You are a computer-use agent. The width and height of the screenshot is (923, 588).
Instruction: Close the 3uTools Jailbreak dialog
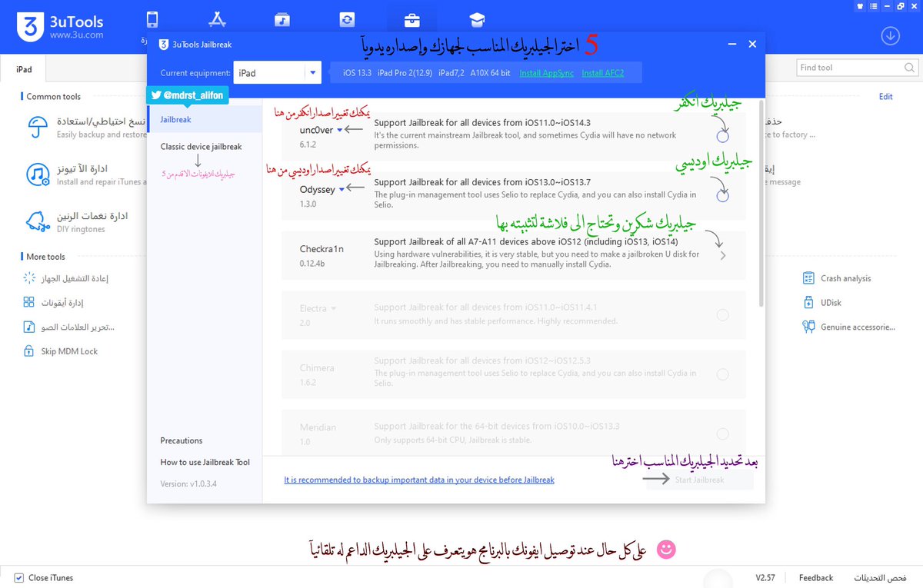click(753, 45)
